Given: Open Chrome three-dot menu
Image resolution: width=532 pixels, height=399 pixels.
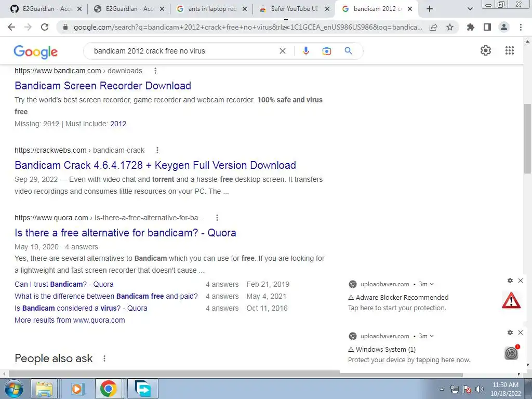Looking at the screenshot, I should [521, 27].
